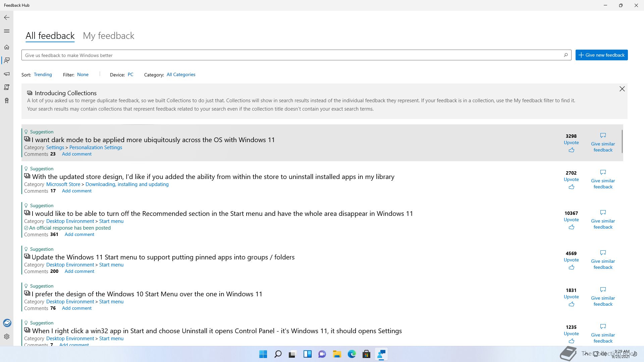The height and width of the screenshot is (362, 644).
Task: Click speech bubble icon for store uninstall feedback
Action: [603, 172]
